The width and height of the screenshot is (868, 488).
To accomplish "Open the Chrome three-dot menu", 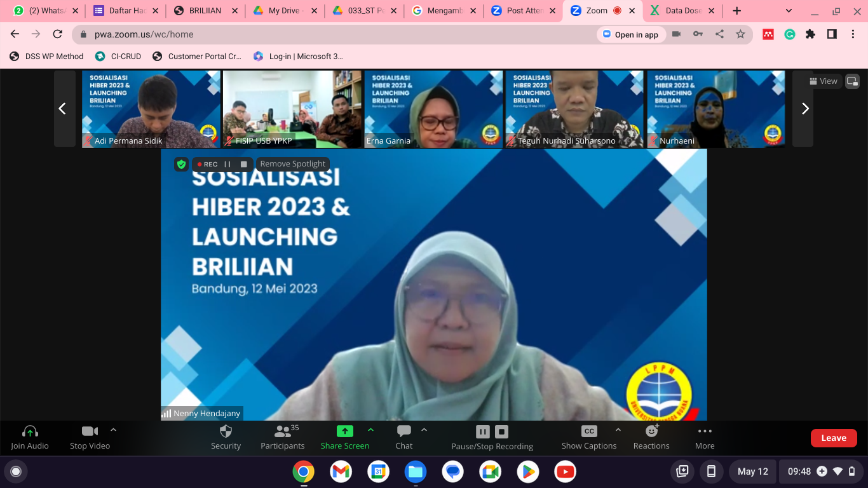I will pyautogui.click(x=853, y=34).
